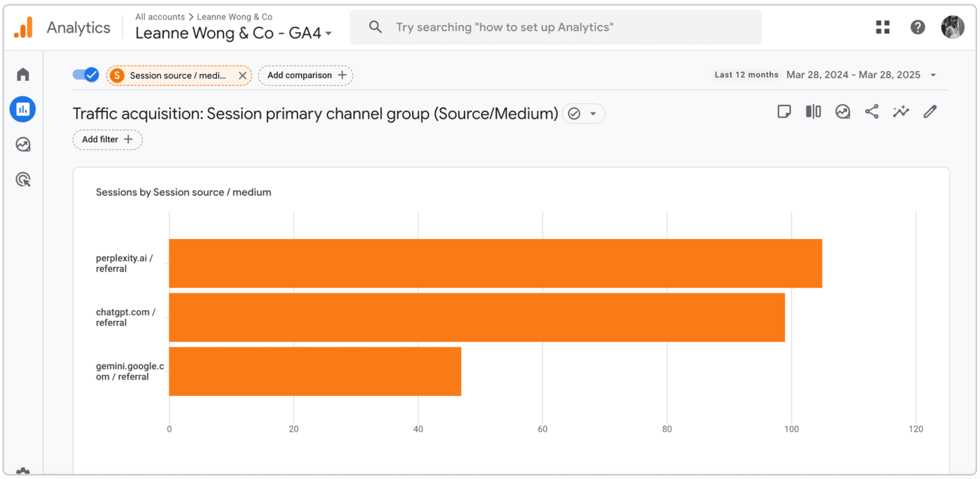Open the Insights sparkline icon

[901, 112]
